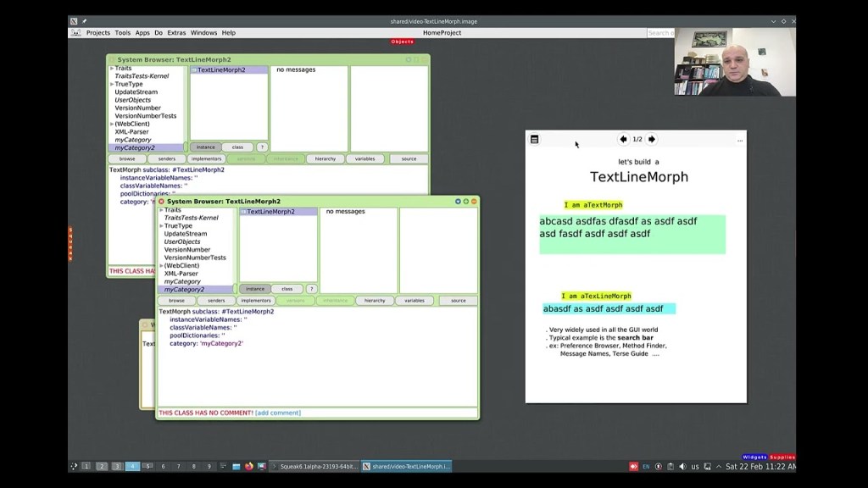Click the previous-page arrow in the document viewer
The width and height of the screenshot is (868, 488).
(x=623, y=138)
